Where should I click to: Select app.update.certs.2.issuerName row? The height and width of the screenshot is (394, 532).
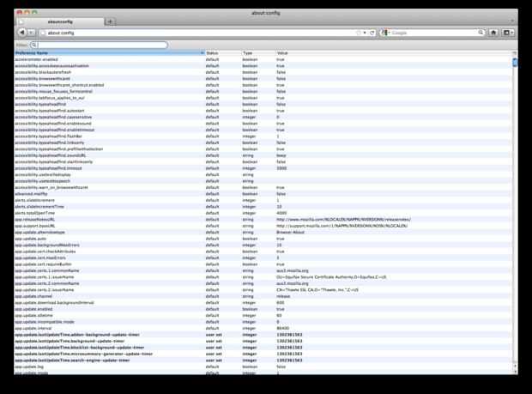(x=263, y=290)
